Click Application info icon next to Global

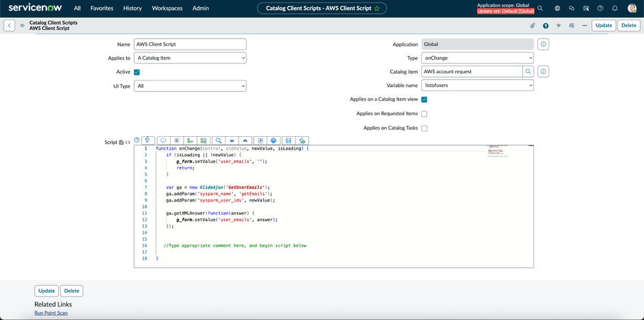coord(543,44)
